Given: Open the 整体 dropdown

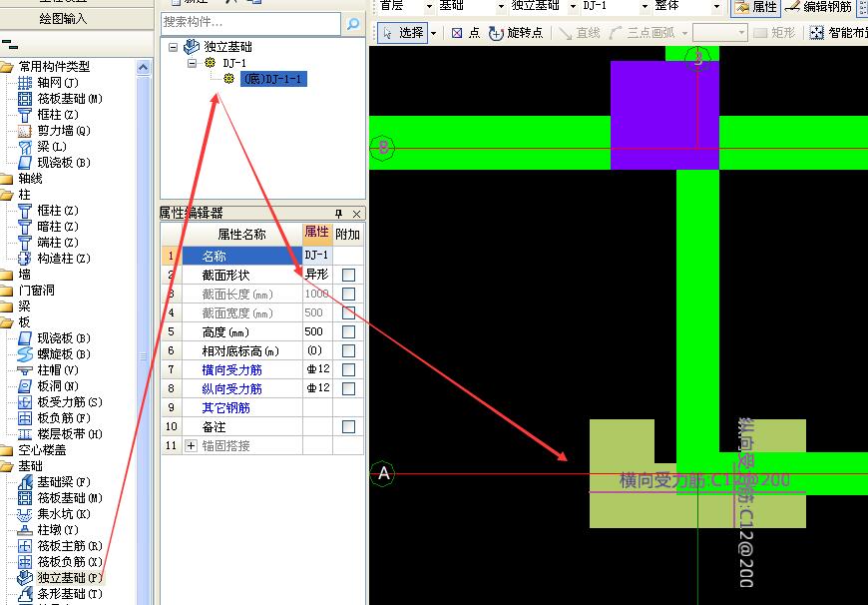Looking at the screenshot, I should click(716, 7).
